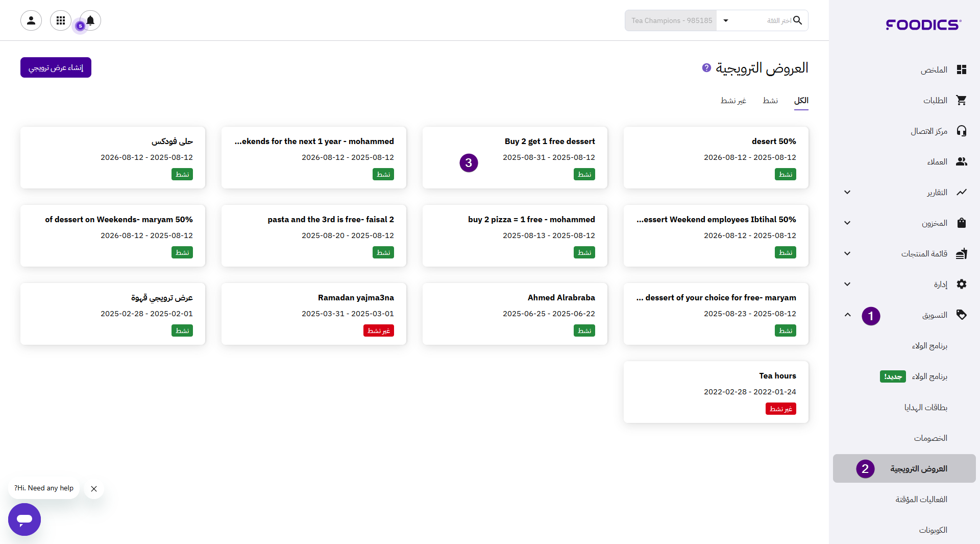Screen dimensions: 980x544
Task: Switch to the غير نشط (inactive) tab
Action: coord(733,101)
